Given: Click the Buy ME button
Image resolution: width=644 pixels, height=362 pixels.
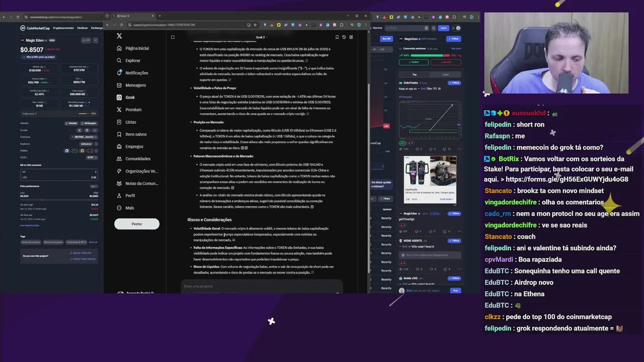Looking at the screenshot, I should [x=386, y=39].
